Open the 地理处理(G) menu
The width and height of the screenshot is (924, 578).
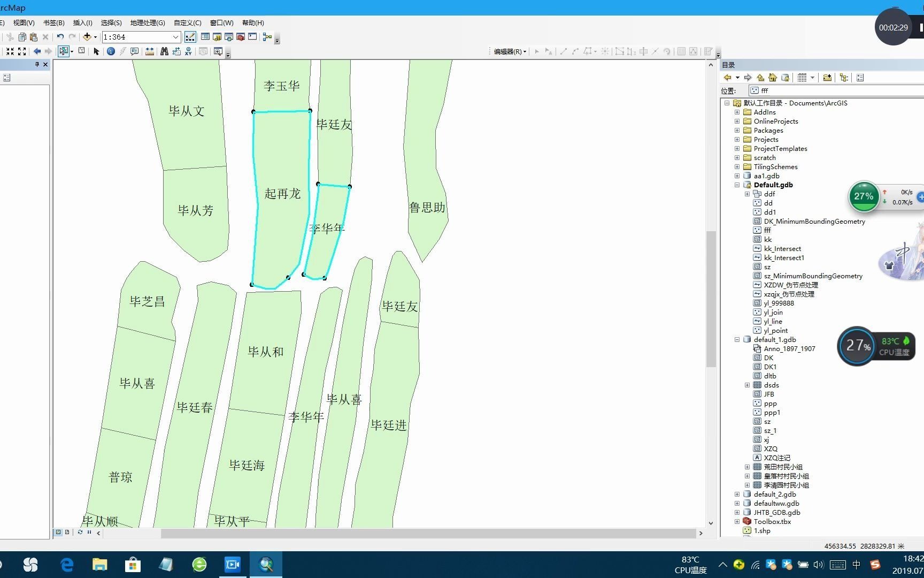point(148,22)
